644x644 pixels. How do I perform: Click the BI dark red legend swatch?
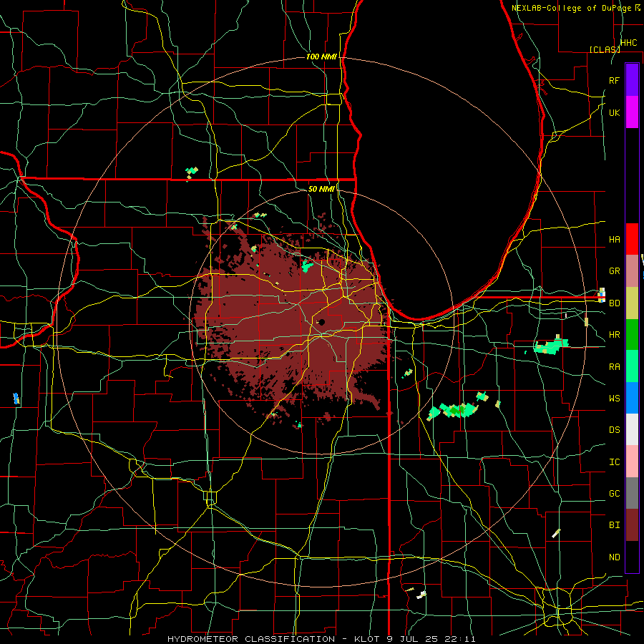pos(632,525)
